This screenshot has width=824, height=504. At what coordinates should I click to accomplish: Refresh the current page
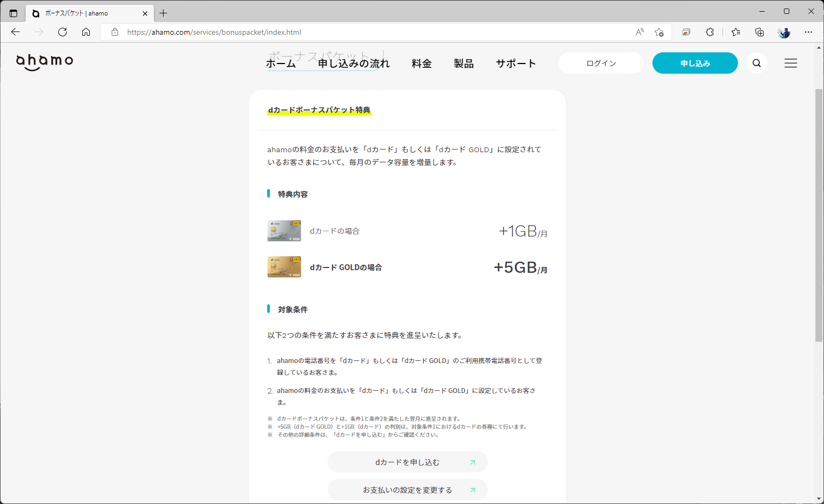[x=63, y=32]
